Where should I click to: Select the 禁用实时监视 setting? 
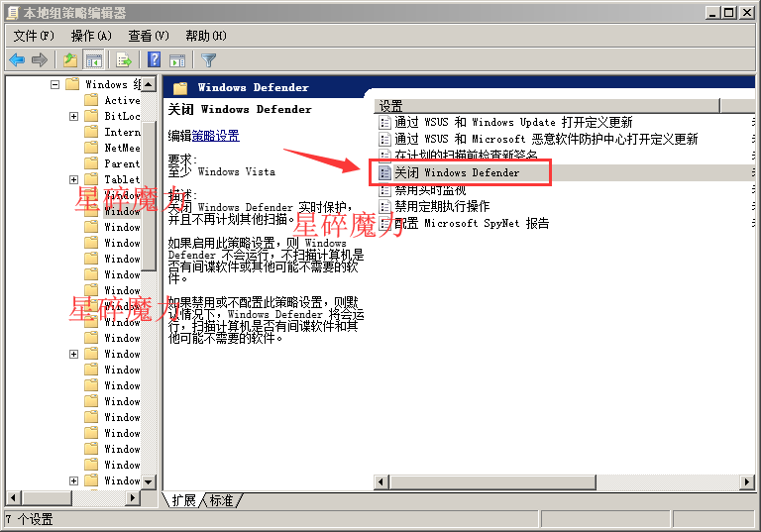(x=430, y=190)
